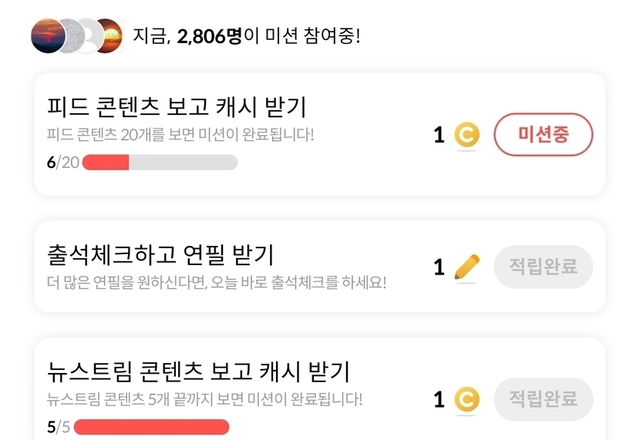Click the pencil reward icon
640x440 pixels.
click(466, 267)
